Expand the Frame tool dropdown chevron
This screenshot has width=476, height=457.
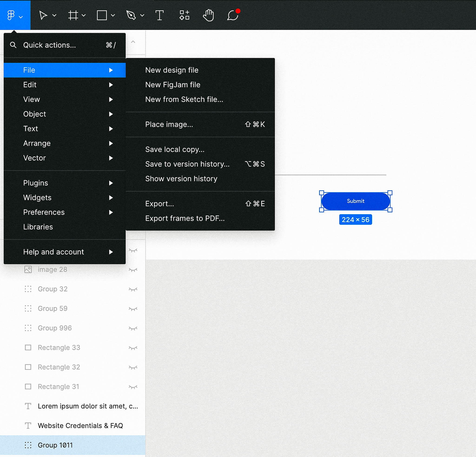tap(84, 15)
